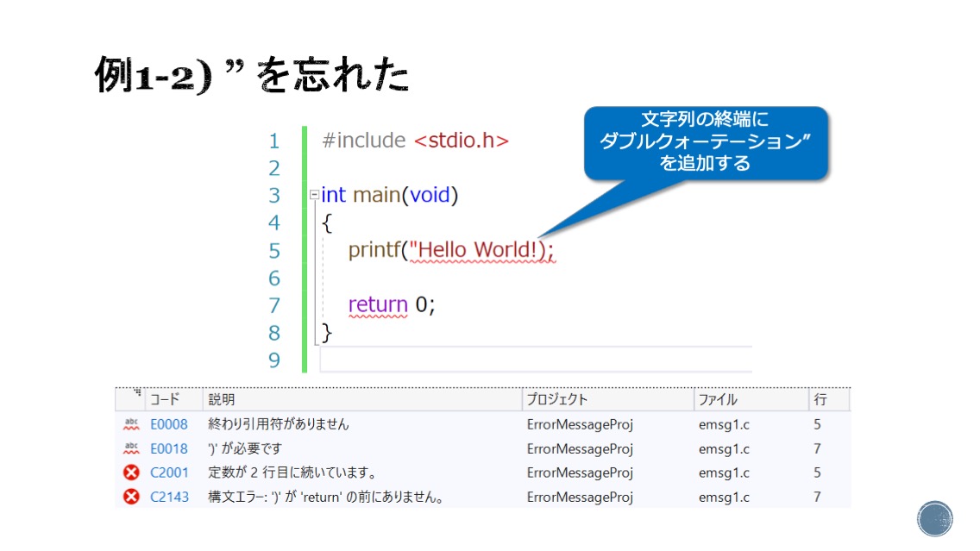Click line number 5 in E0008 row
Image resolution: width=980 pixels, height=551 pixels.
click(818, 424)
